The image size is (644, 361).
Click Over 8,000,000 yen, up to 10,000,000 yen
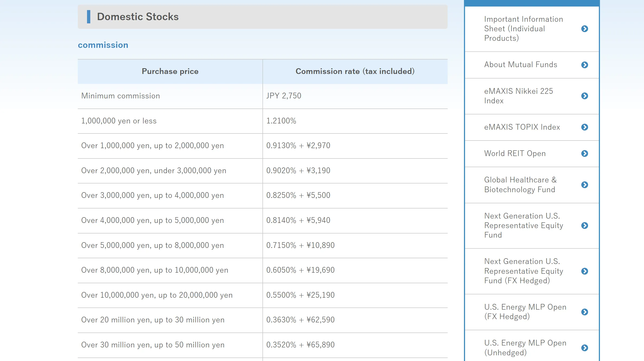tap(155, 270)
